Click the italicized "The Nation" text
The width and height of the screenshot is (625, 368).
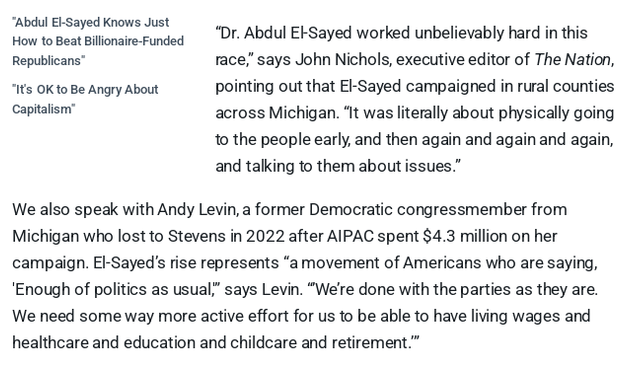572,59
